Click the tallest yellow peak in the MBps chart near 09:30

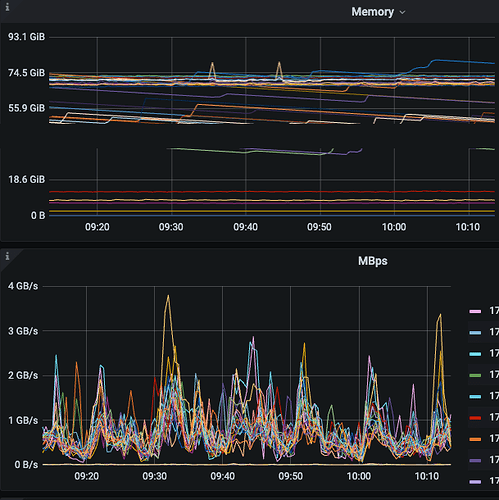tap(168, 296)
